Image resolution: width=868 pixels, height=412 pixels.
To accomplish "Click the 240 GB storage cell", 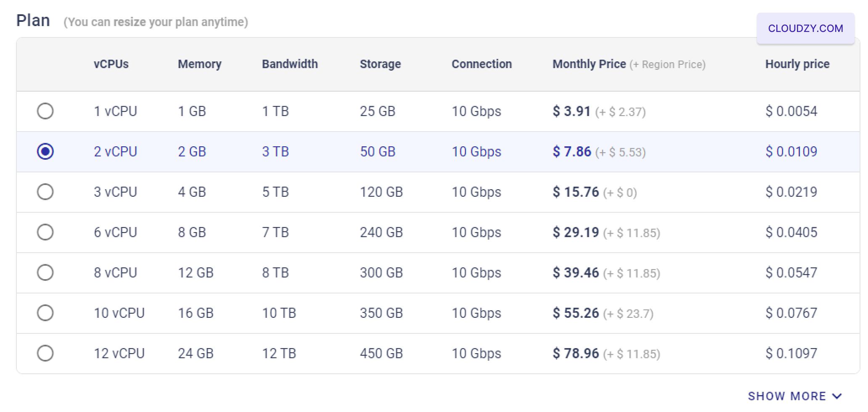I will (381, 232).
